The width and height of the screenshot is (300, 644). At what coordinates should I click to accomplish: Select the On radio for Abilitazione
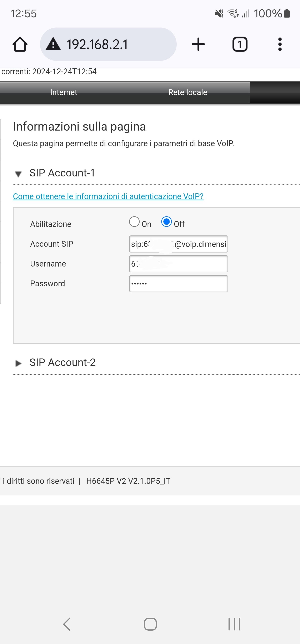pos(134,222)
